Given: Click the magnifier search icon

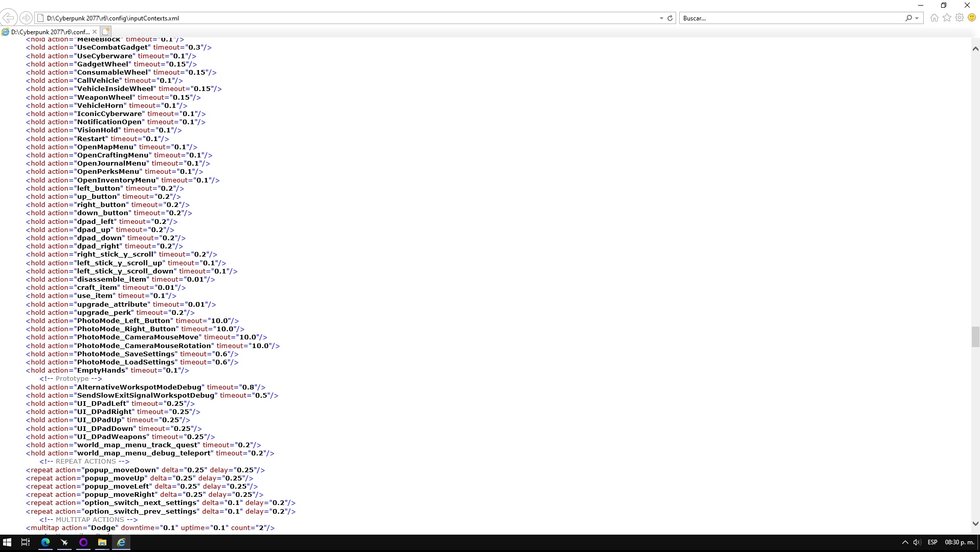Looking at the screenshot, I should pos(908,18).
